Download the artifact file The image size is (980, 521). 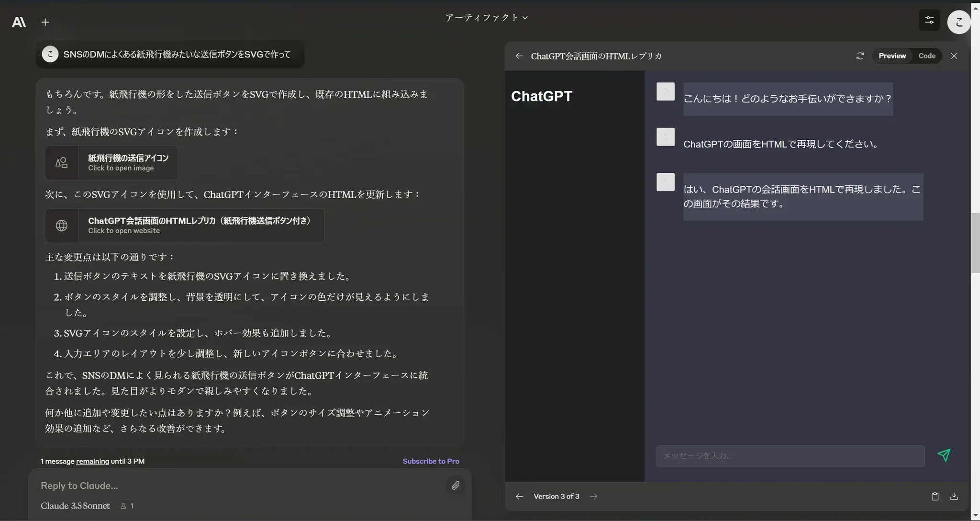(x=954, y=496)
